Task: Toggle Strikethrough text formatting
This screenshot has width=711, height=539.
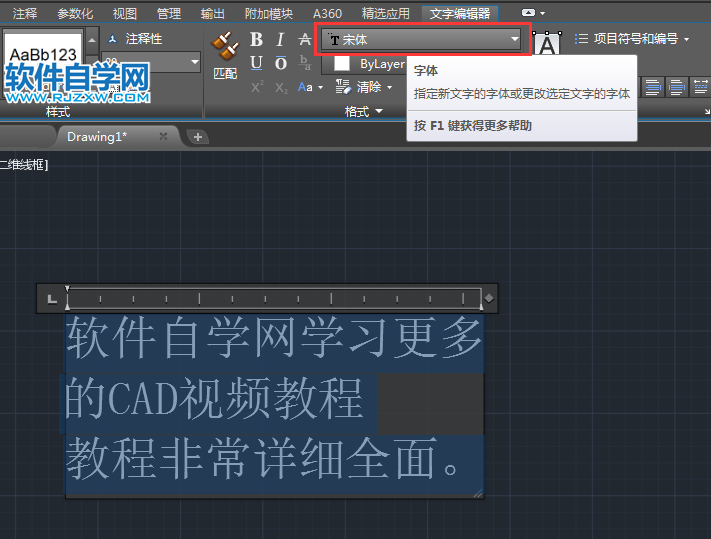Action: tap(305, 39)
